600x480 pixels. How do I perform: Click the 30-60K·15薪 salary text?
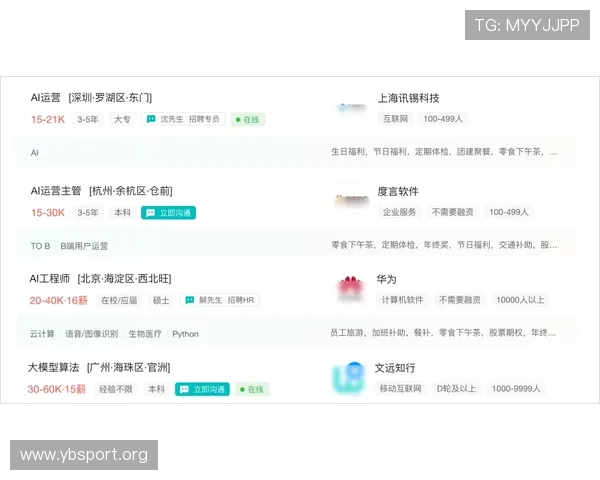click(x=57, y=389)
